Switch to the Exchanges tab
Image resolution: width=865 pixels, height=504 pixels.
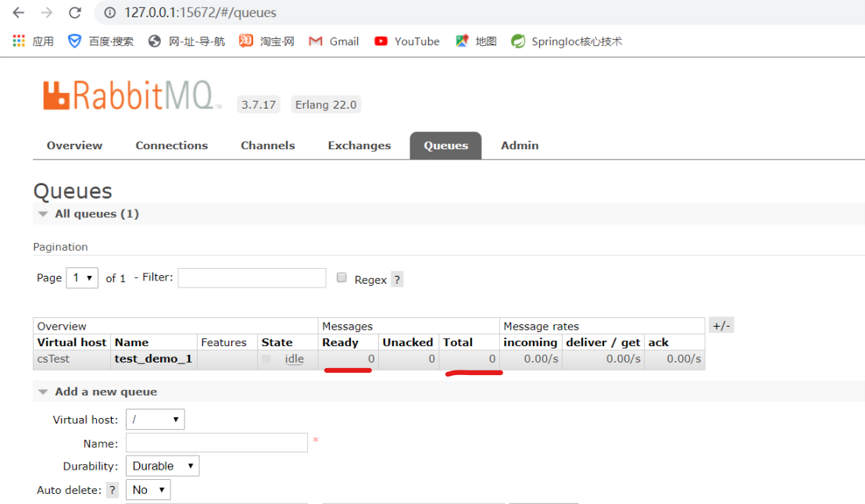pos(359,145)
